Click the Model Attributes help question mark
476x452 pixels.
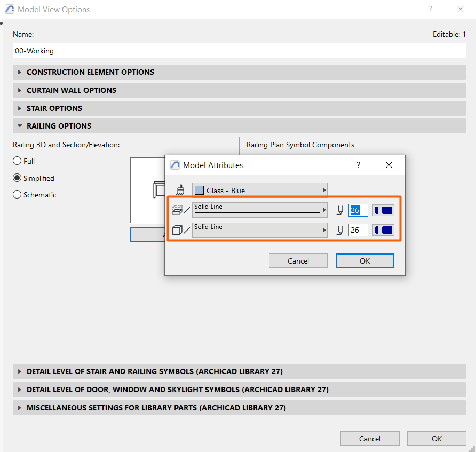pos(358,165)
